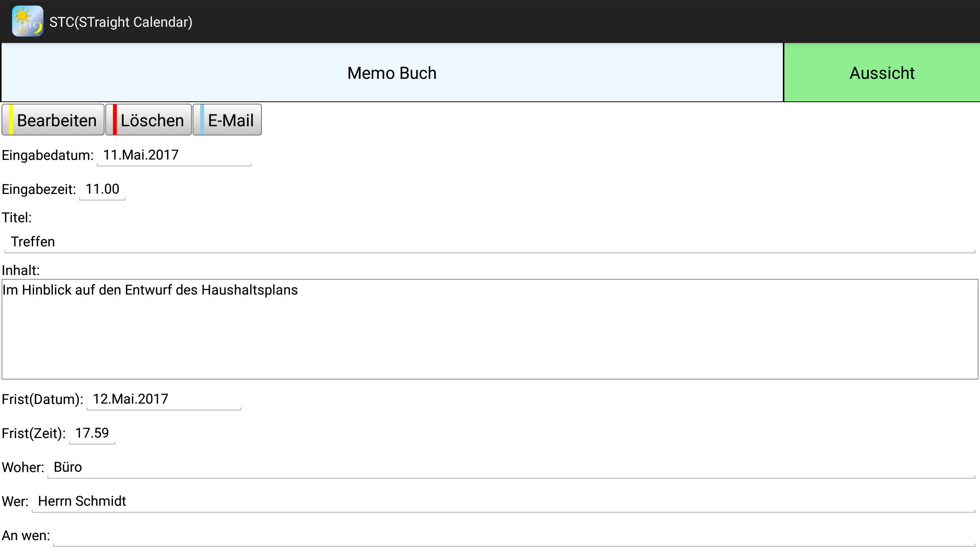
Task: Focus the Wer field with Herrn Schmidt
Action: click(503, 502)
